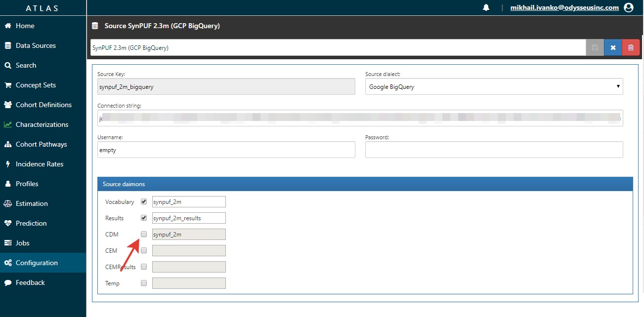Click the Vocabulary table qualifier field

coord(189,201)
